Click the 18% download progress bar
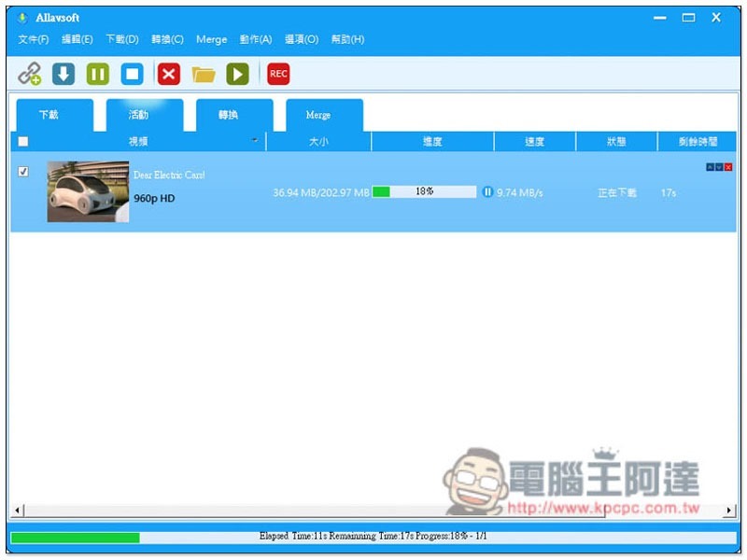This screenshot has height=560, width=747. [425, 192]
